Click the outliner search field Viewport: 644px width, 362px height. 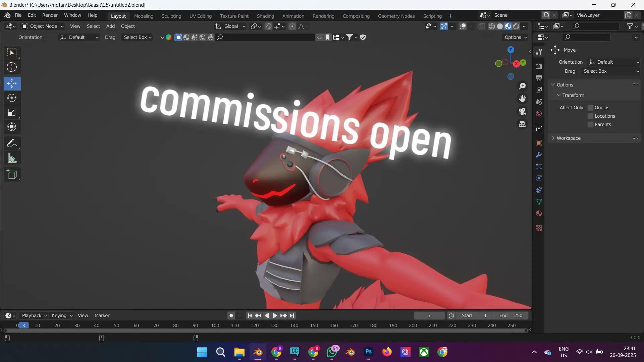595,26
